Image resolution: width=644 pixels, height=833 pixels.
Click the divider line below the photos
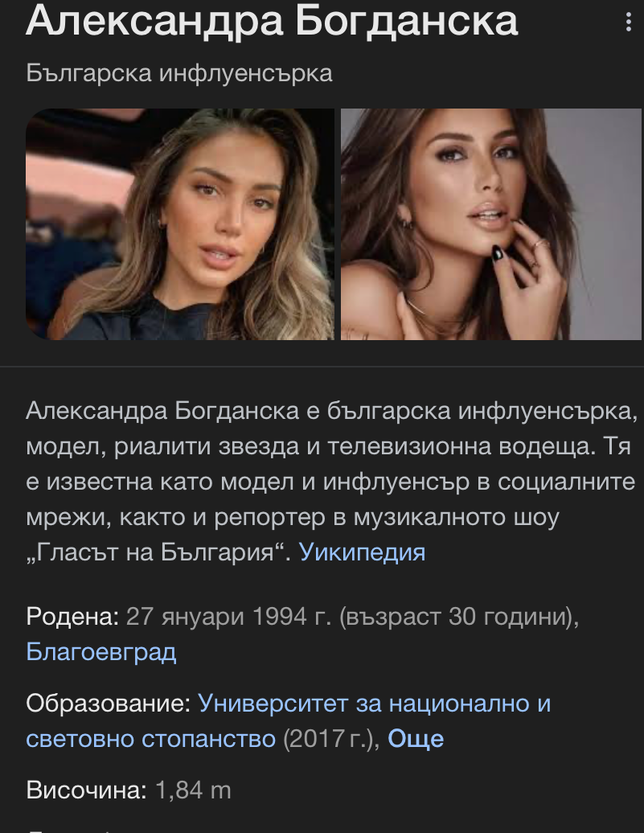tap(322, 367)
